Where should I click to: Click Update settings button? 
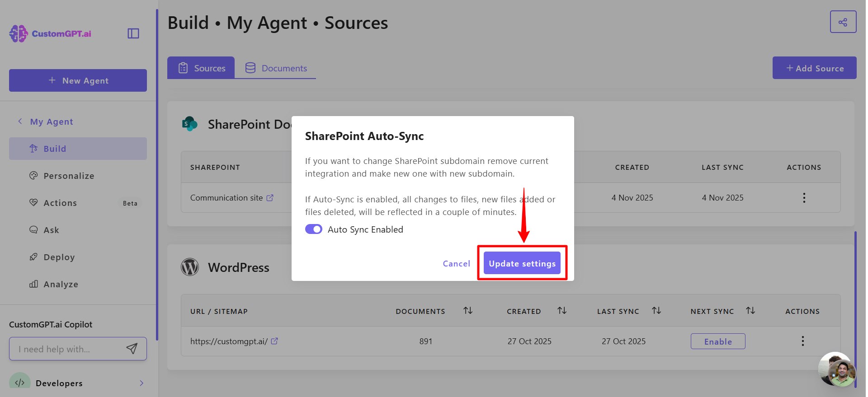522,263
